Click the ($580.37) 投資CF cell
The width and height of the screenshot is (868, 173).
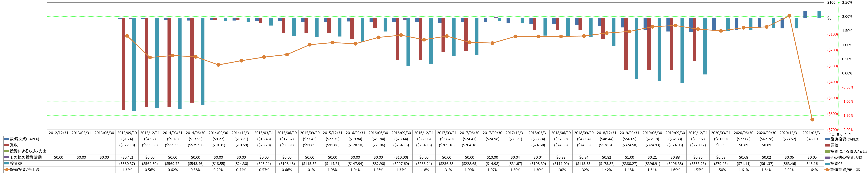(127, 164)
